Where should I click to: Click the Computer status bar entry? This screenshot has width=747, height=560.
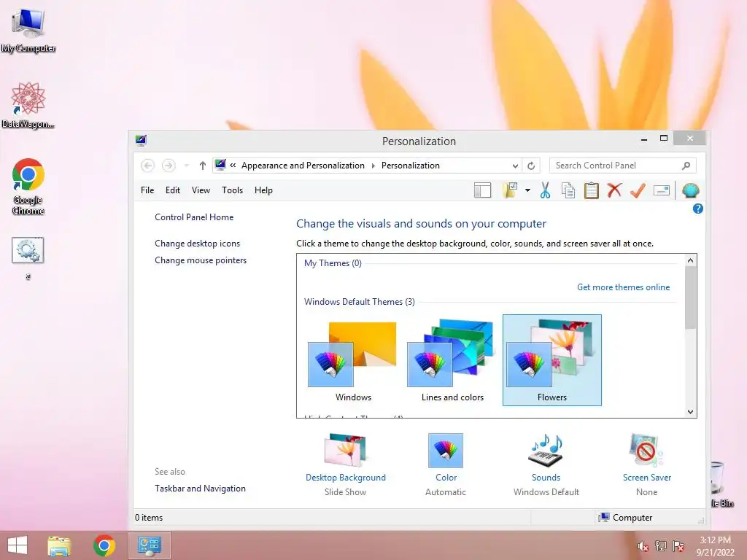(625, 518)
